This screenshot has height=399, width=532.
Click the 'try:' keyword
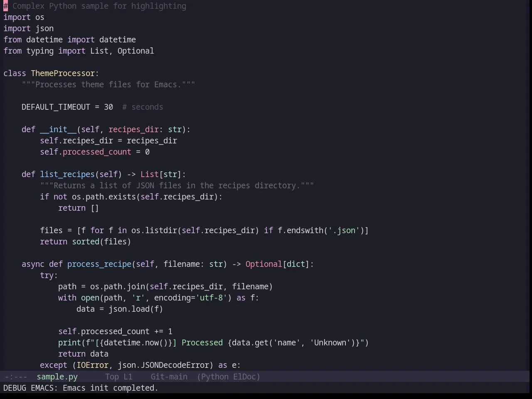coord(49,275)
